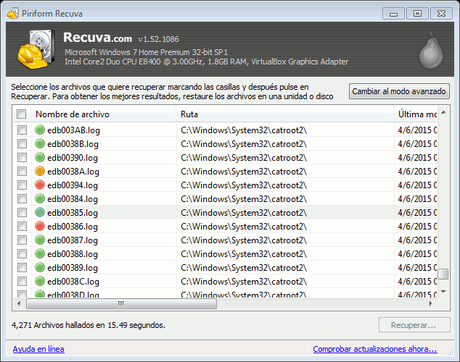Image resolution: width=460 pixels, height=362 pixels.
Task: Maximize the Piriform Recuva window
Action: tap(417, 14)
